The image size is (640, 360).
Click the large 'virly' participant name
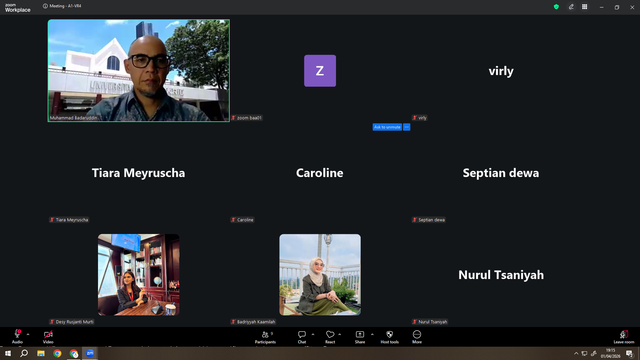pyautogui.click(x=501, y=71)
